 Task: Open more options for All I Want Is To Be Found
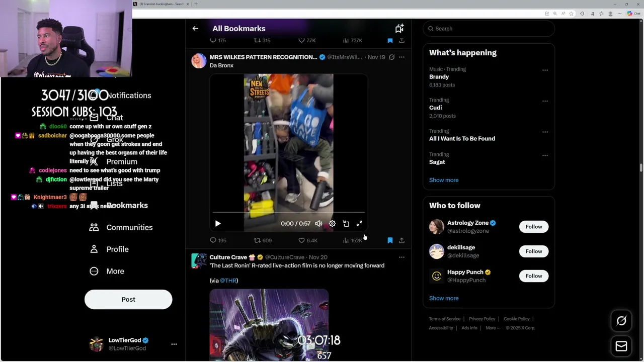pyautogui.click(x=545, y=132)
